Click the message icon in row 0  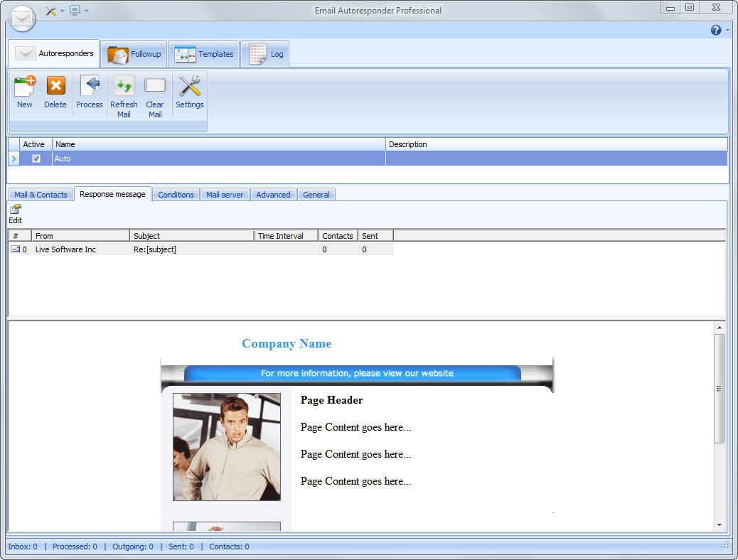(16, 249)
